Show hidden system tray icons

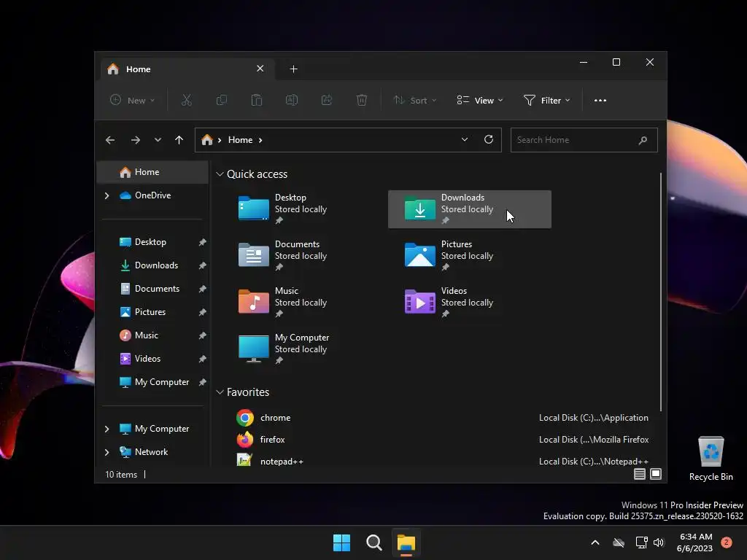click(595, 542)
